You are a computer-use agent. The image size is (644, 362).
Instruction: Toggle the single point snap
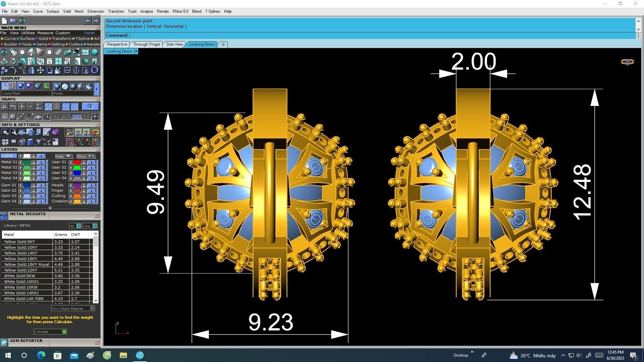31,107
